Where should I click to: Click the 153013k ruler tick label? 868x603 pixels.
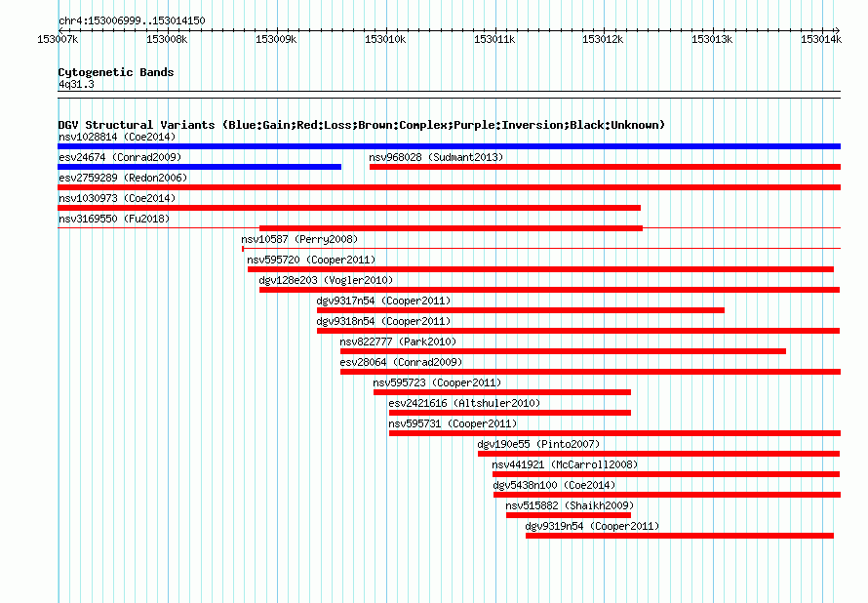coord(712,39)
